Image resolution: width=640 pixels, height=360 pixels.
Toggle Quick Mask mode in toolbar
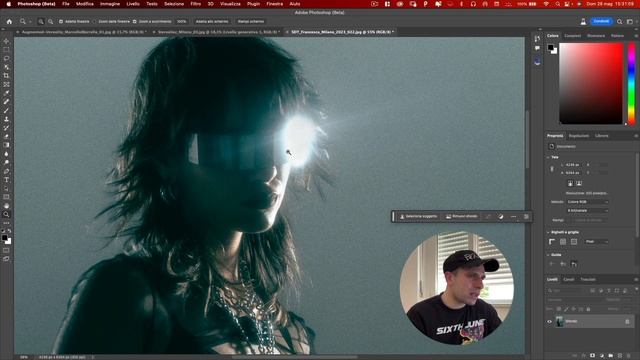tap(6, 250)
